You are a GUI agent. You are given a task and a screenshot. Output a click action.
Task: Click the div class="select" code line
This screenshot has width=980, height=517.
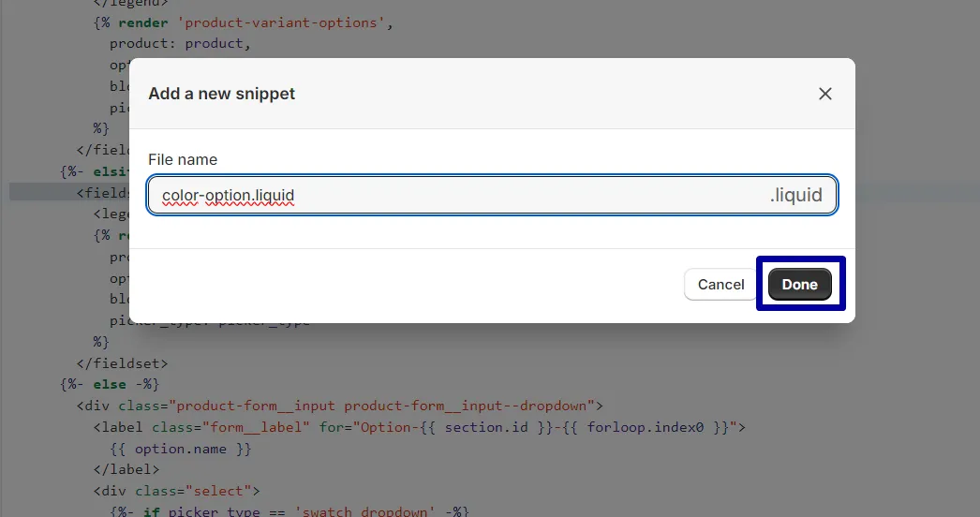pos(176,491)
